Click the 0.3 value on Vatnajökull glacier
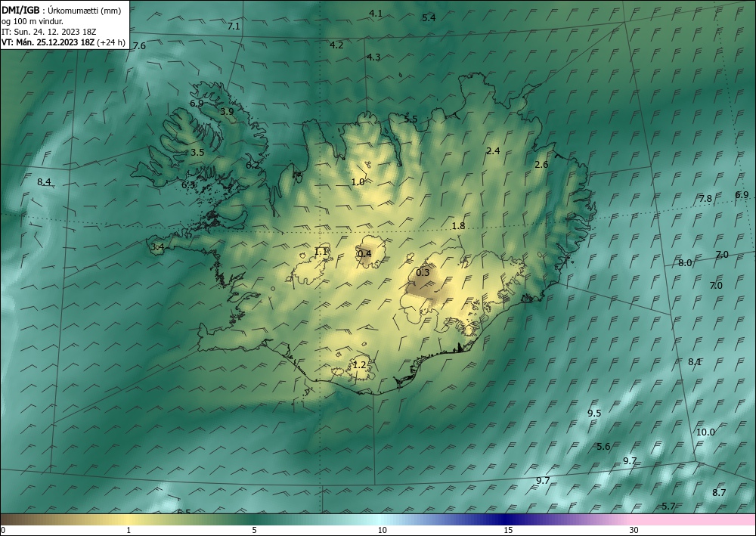The image size is (756, 536). point(423,273)
